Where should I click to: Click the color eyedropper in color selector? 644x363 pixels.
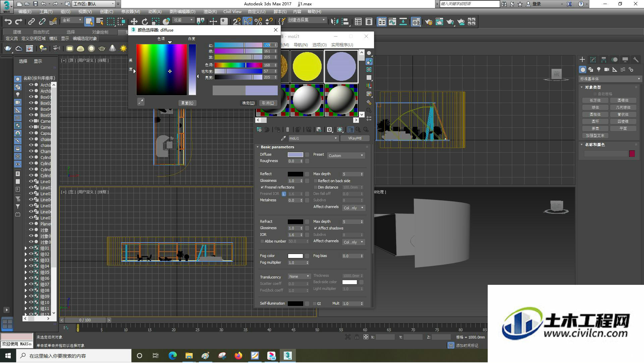[141, 102]
